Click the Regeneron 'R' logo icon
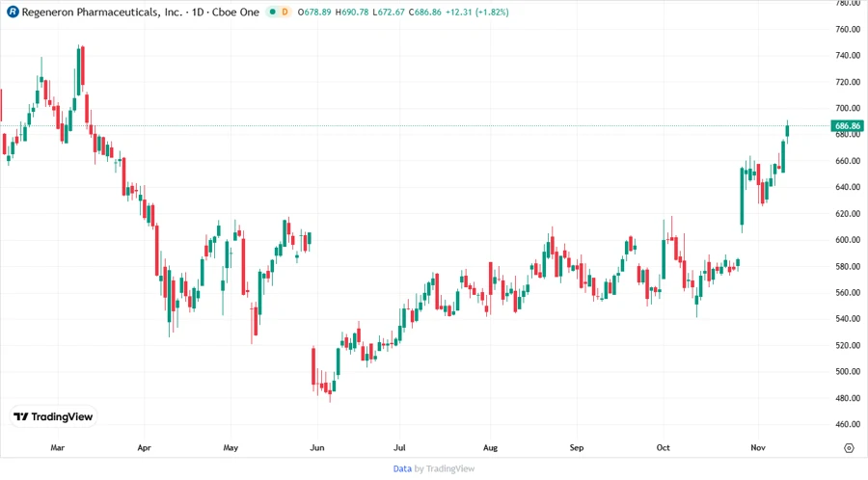The image size is (868, 480). click(x=13, y=12)
